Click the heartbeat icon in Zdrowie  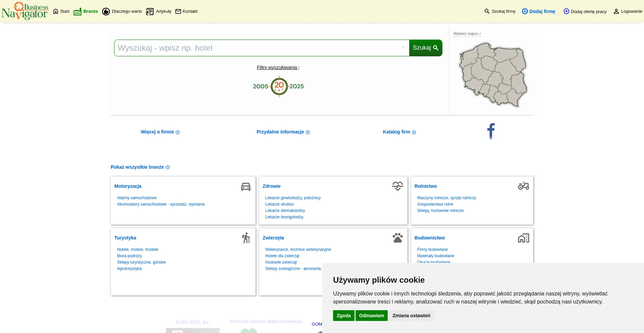397,186
